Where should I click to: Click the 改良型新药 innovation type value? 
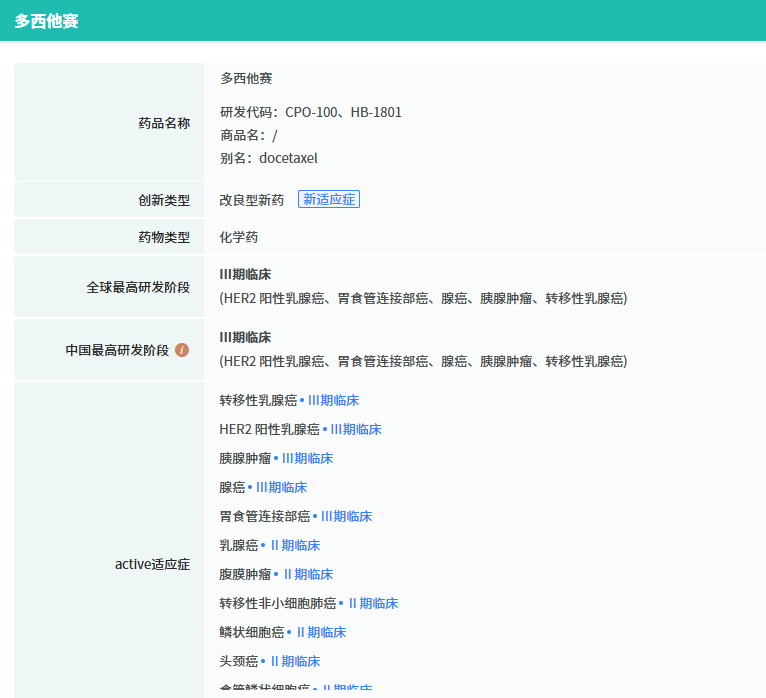click(252, 200)
